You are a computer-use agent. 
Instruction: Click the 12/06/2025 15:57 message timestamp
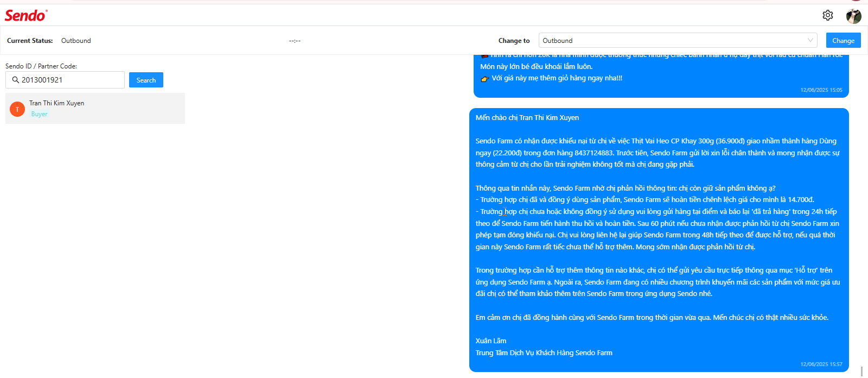pyautogui.click(x=821, y=364)
